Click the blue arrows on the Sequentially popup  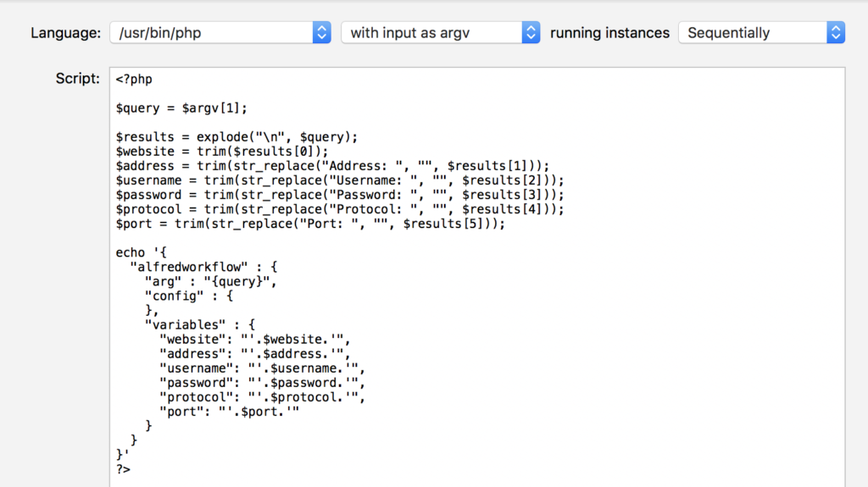click(836, 33)
